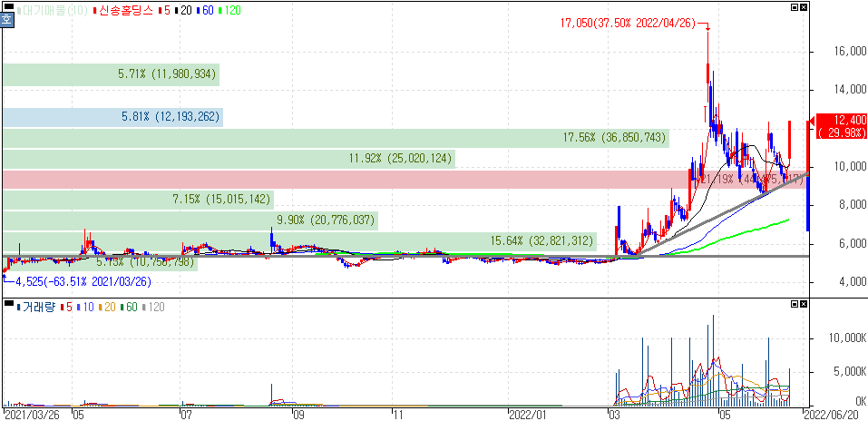Maximize the volume panel

pos(795,304)
